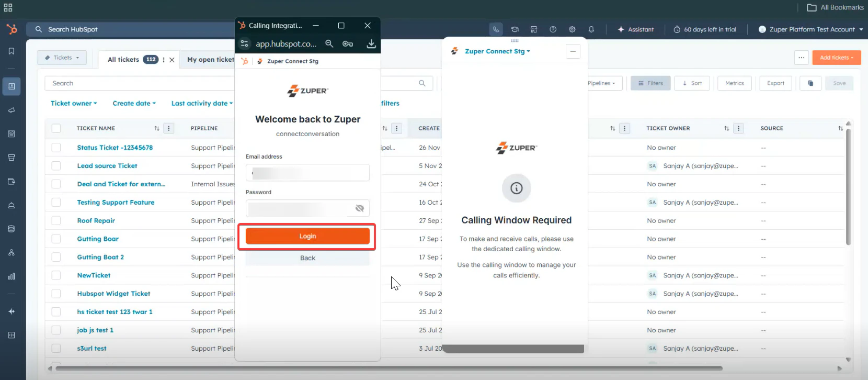Click the Password input field
Image resolution: width=868 pixels, height=380 pixels.
coord(307,208)
